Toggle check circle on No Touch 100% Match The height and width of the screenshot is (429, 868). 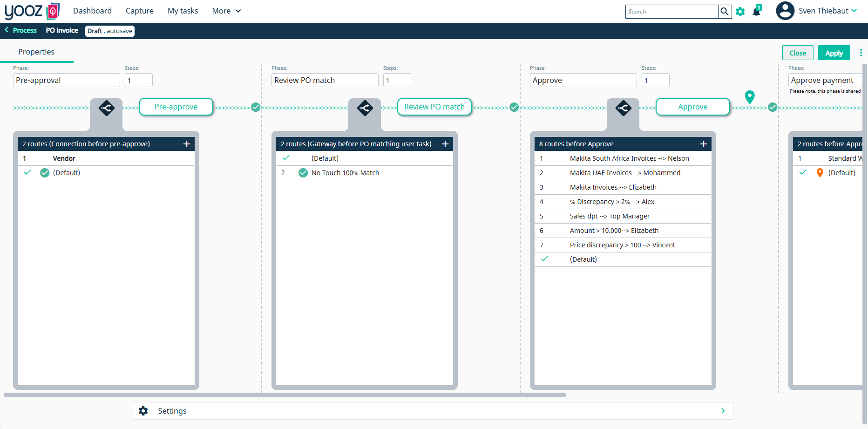pos(303,173)
